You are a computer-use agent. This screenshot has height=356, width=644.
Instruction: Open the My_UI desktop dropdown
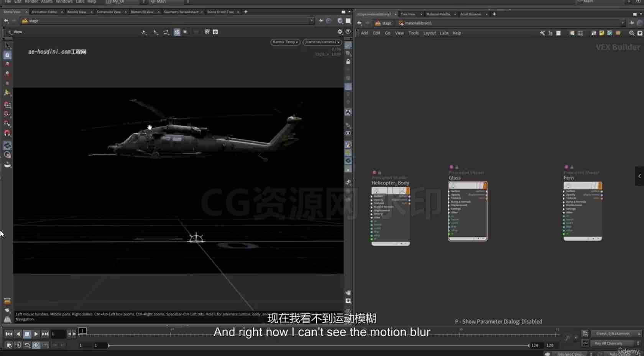[x=125, y=2]
